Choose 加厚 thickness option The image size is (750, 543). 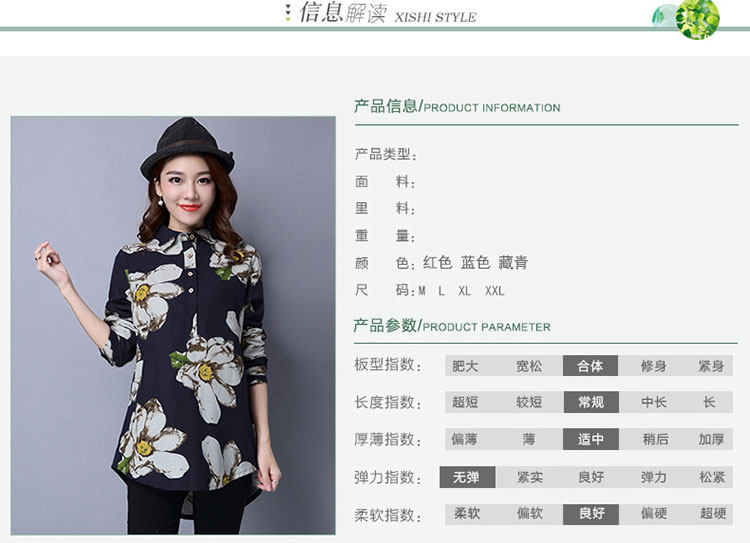[711, 439]
